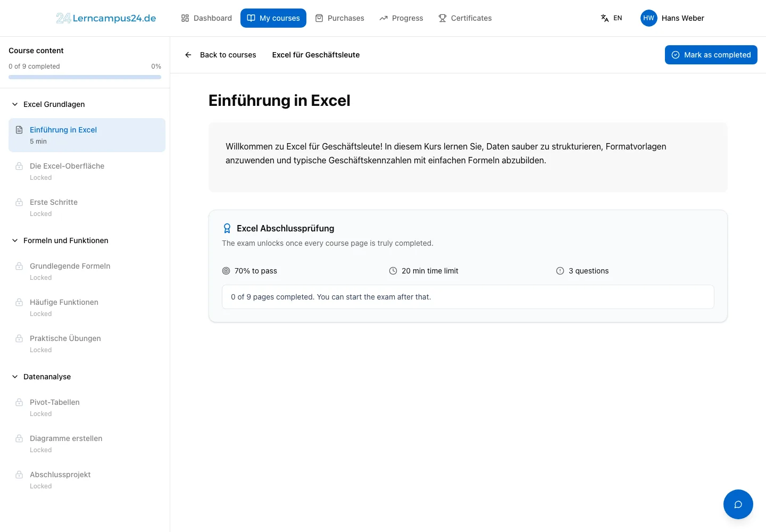This screenshot has height=532, width=766.
Task: Click the lock icon beside Grundlegende Formeln
Action: [19, 266]
